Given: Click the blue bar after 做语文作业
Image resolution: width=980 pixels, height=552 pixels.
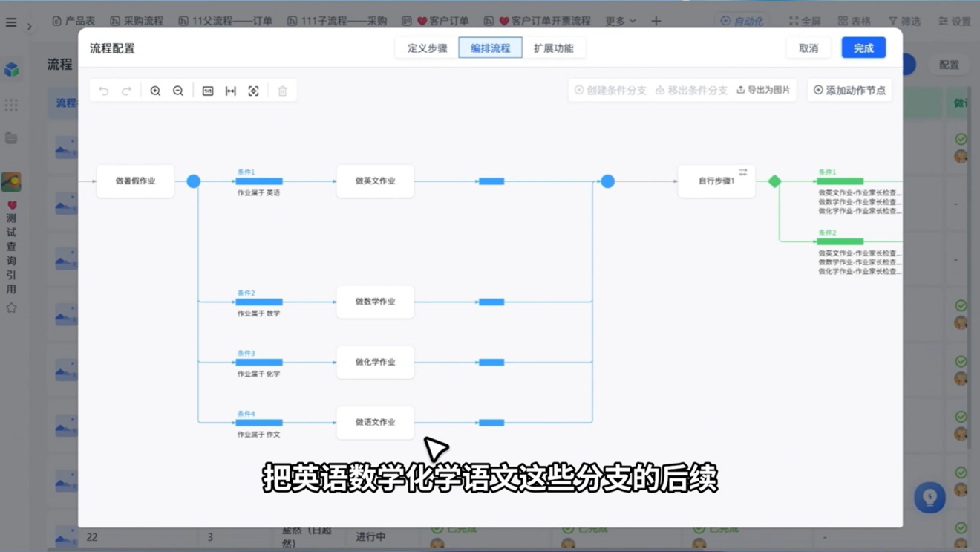Looking at the screenshot, I should [491, 422].
